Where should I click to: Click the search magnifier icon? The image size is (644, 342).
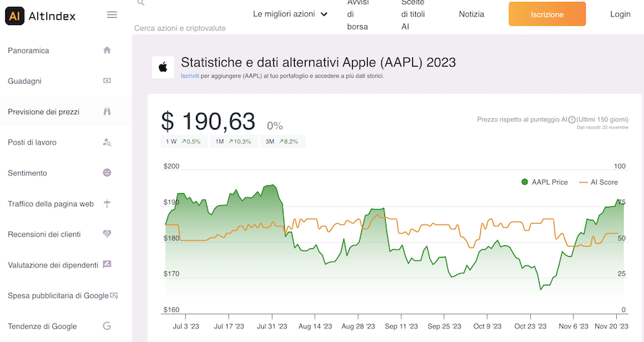click(141, 2)
